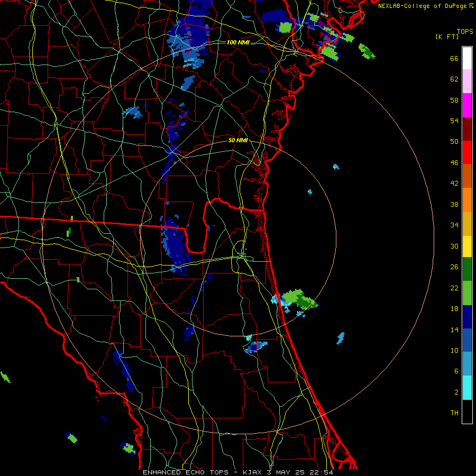Screen dimensions: 476x476
Task: Click the "50 NMI" range ring label
Action: [x=238, y=141]
